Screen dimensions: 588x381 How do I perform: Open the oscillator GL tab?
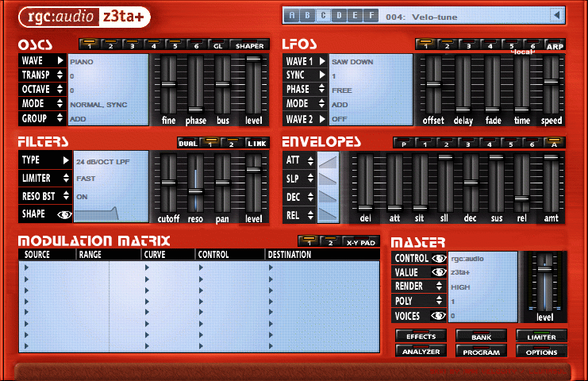tap(217, 44)
